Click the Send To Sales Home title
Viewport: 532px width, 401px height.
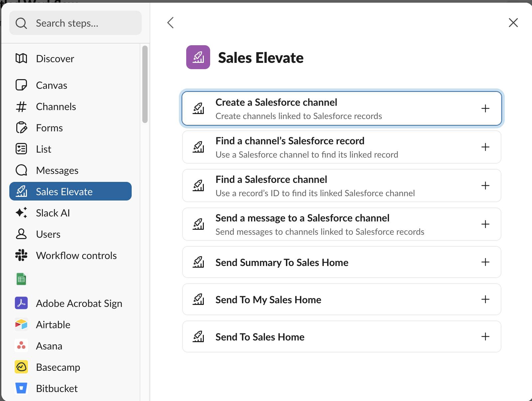[x=260, y=337]
